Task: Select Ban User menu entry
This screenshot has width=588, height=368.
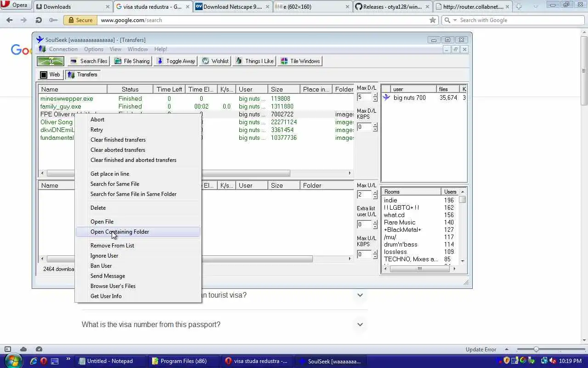Action: (138, 266)
